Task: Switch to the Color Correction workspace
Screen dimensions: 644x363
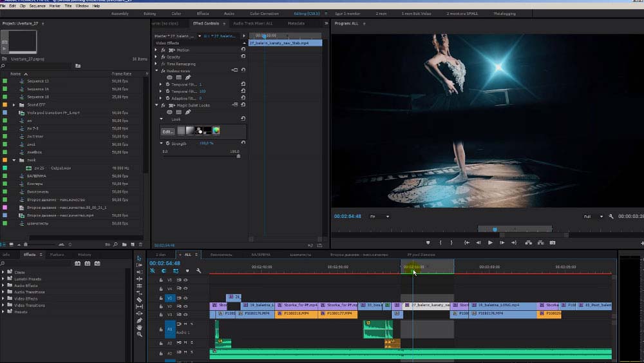Action: tap(264, 14)
